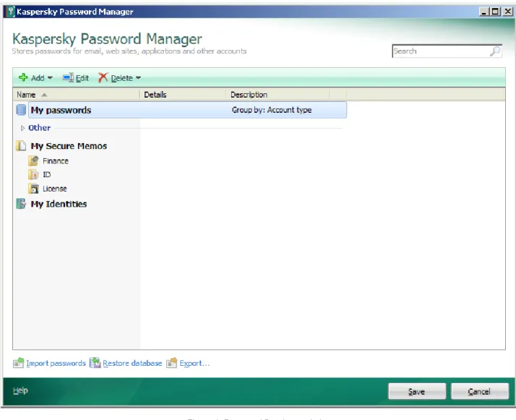Minimize the Password Manager window
Screen dimensions: 516x420
483,12
